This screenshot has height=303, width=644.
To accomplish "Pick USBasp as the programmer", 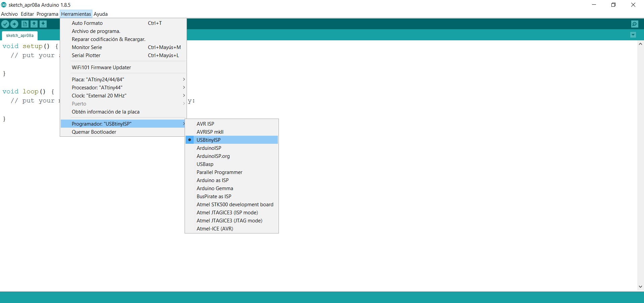I will click(232, 164).
